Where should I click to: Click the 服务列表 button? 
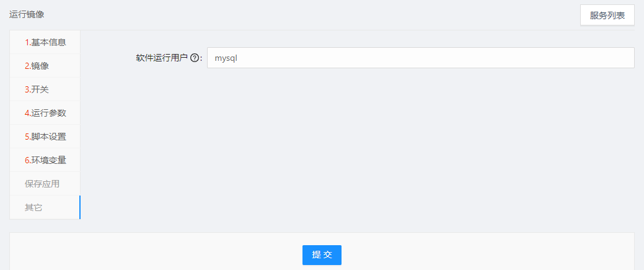pos(607,16)
